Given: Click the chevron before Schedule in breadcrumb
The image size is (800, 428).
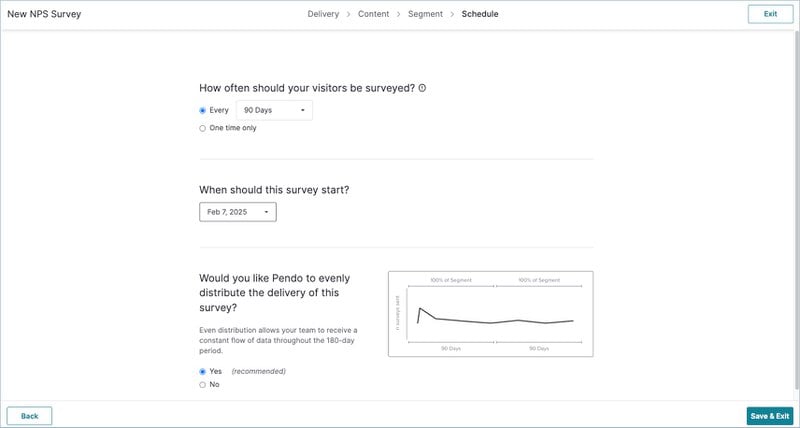Looking at the screenshot, I should tap(452, 14).
